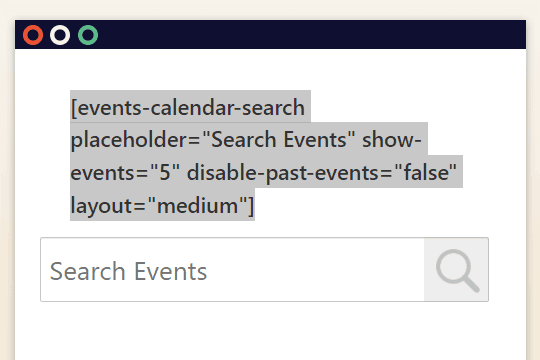Click the white circle window button
540x360 pixels.
click(x=60, y=35)
